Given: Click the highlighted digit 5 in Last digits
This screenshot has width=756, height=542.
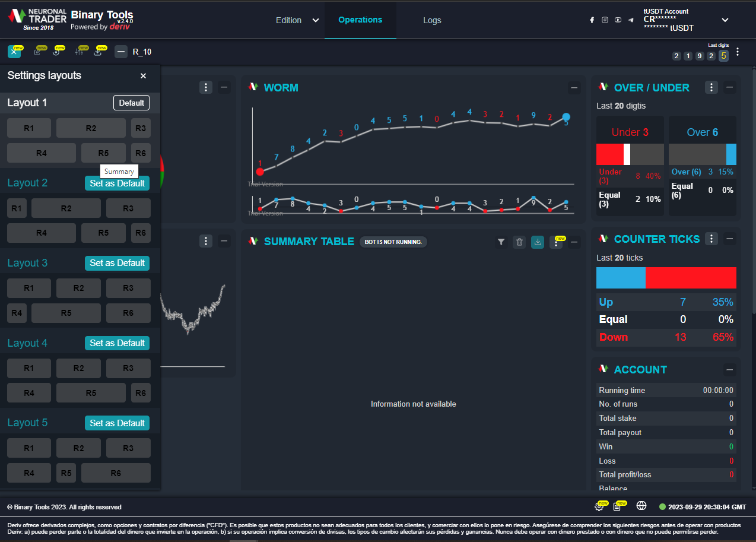Looking at the screenshot, I should [723, 56].
